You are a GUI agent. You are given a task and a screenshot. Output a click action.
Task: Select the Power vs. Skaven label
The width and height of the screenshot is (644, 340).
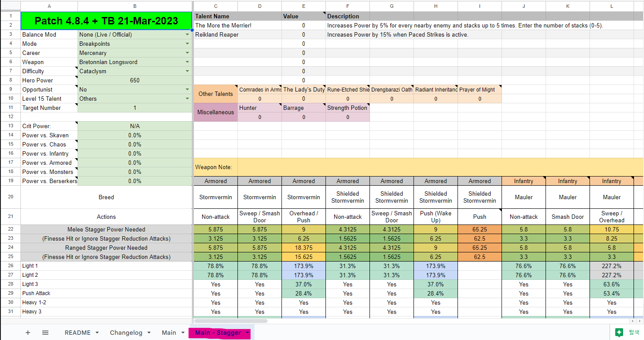[49, 135]
